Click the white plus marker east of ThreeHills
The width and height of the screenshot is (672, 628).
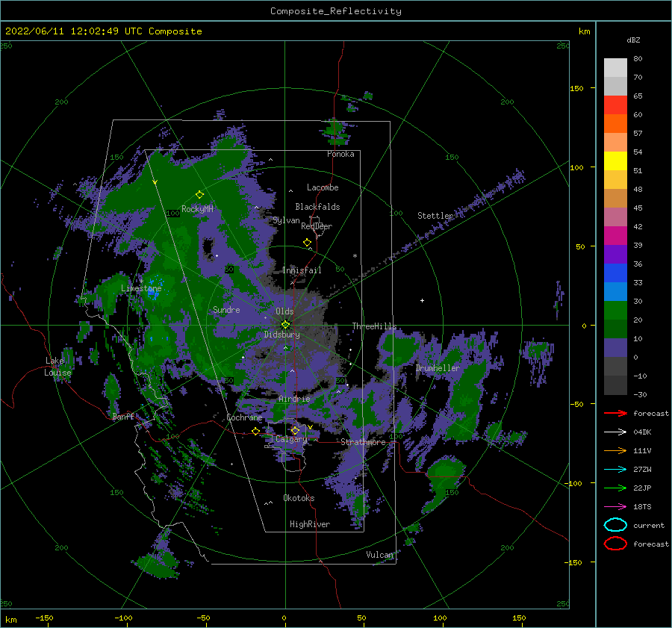coord(422,300)
